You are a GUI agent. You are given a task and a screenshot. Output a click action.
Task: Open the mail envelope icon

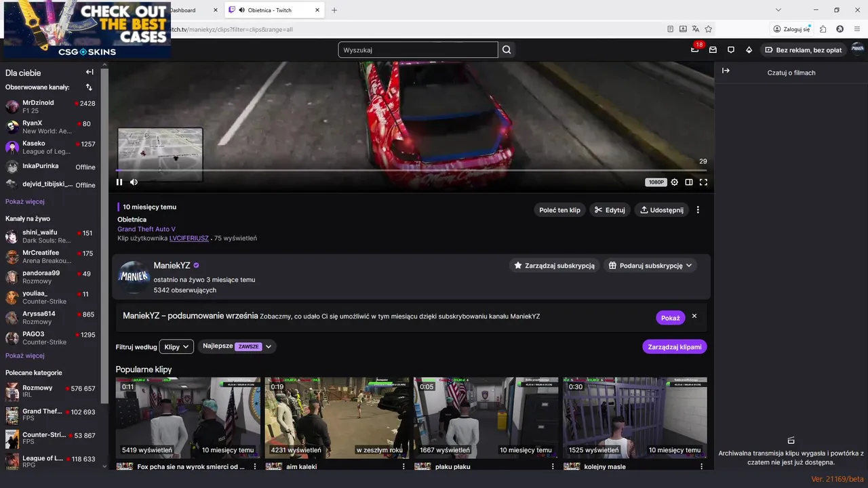click(x=713, y=49)
